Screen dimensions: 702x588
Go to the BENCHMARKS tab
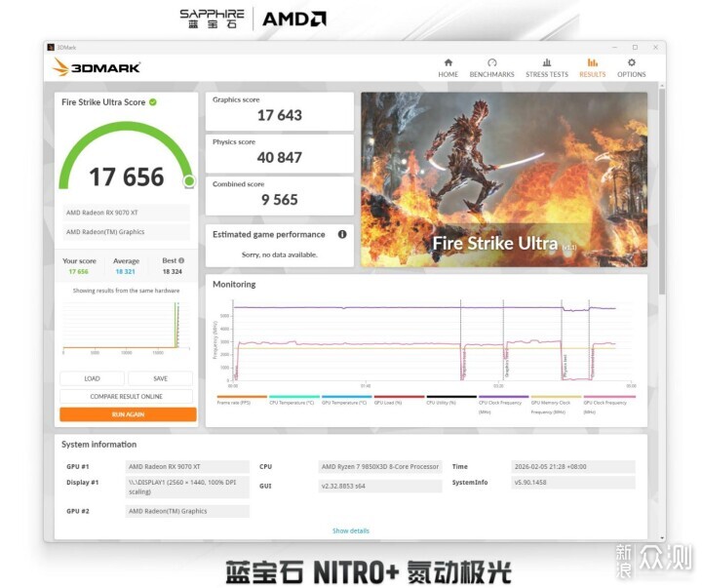[491, 68]
